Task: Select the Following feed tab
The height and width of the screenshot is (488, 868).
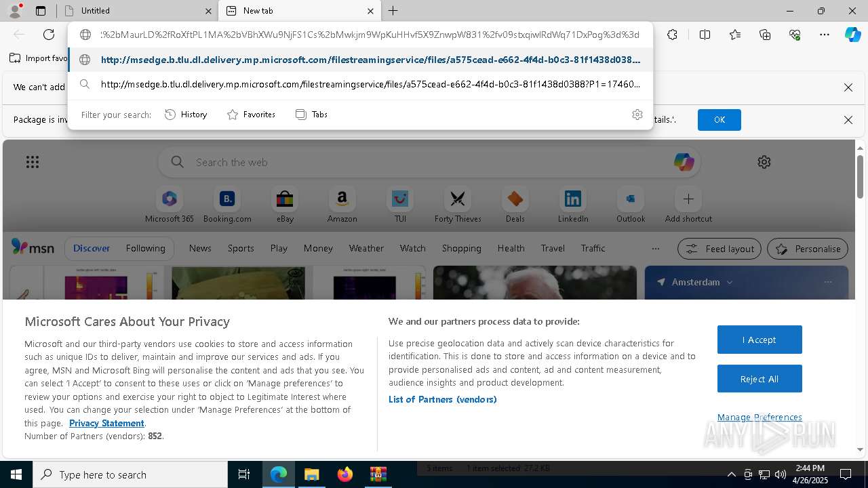Action: (x=145, y=248)
